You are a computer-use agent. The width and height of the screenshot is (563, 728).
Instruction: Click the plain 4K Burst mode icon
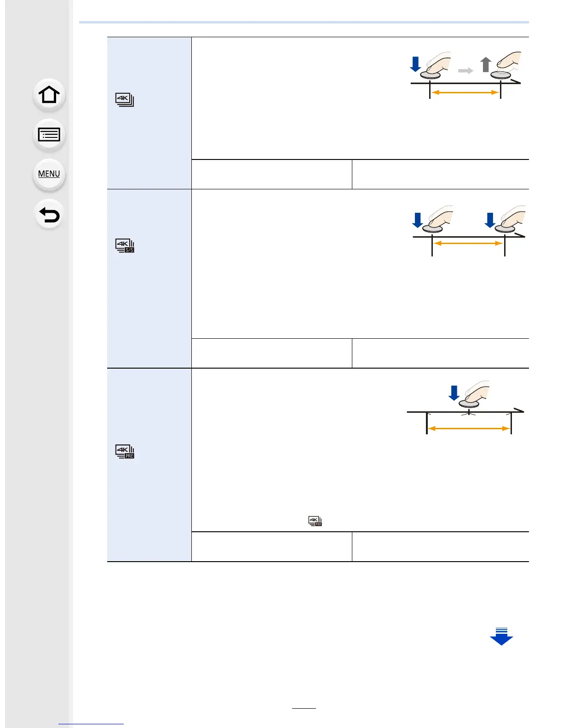(x=124, y=100)
